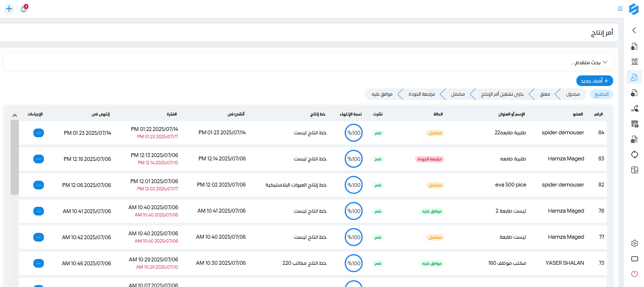Click progress circle of order 83
This screenshot has height=287, width=644.
354,158
